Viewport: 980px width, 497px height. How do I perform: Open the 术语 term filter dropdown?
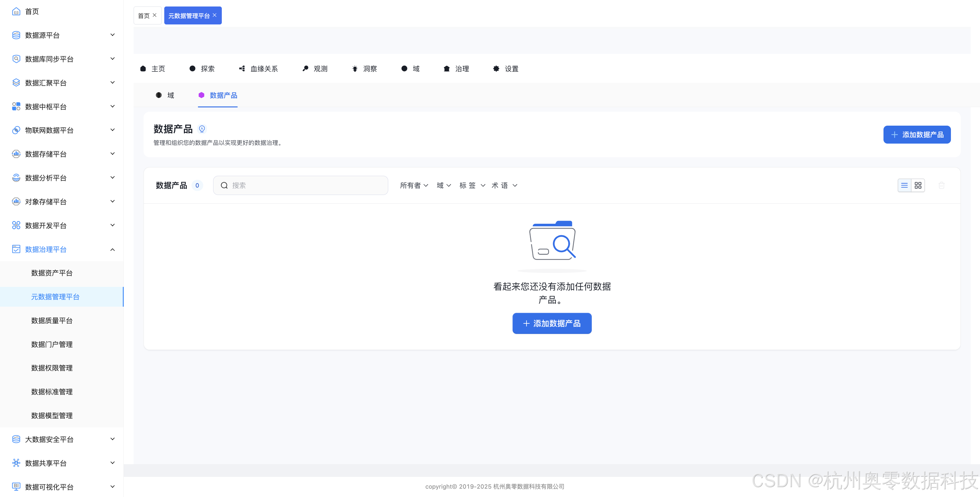[504, 185]
